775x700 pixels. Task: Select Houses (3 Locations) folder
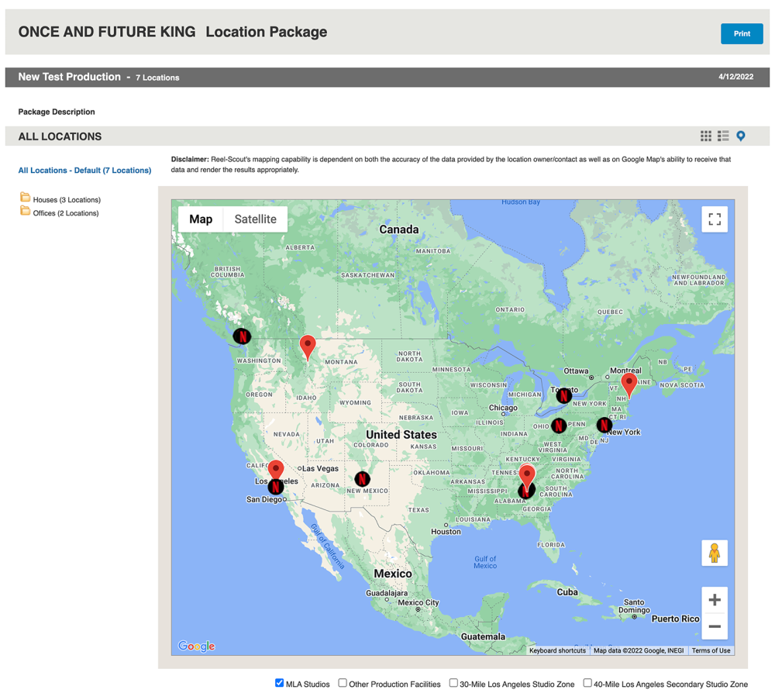pos(67,200)
